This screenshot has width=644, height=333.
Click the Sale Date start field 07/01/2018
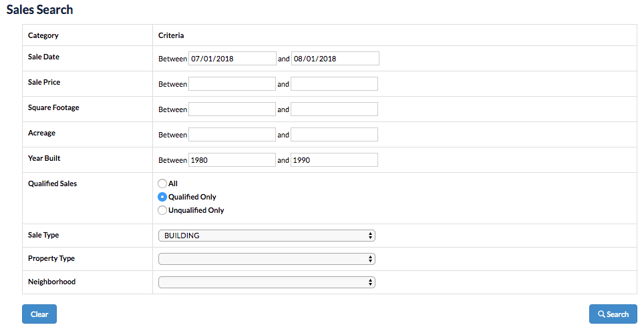point(232,59)
